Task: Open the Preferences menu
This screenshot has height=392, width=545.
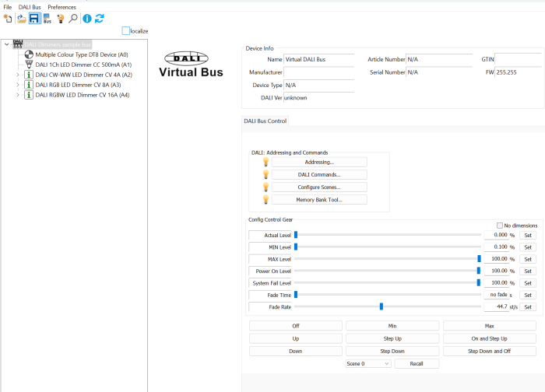Action: tap(62, 7)
